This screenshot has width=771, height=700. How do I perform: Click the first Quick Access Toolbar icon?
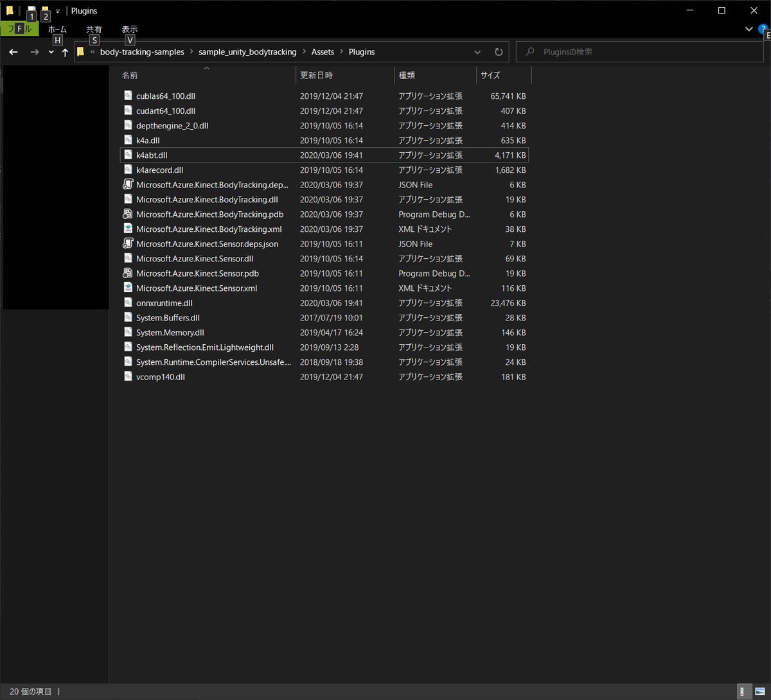tap(31, 11)
